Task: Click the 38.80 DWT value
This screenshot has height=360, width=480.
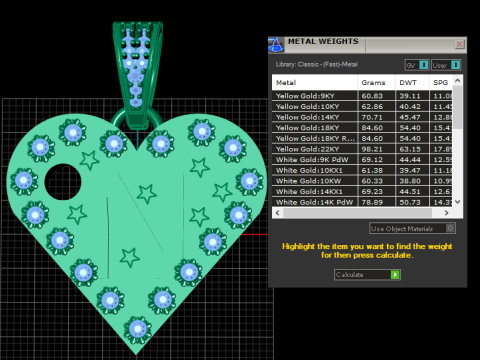Action: coord(410,181)
